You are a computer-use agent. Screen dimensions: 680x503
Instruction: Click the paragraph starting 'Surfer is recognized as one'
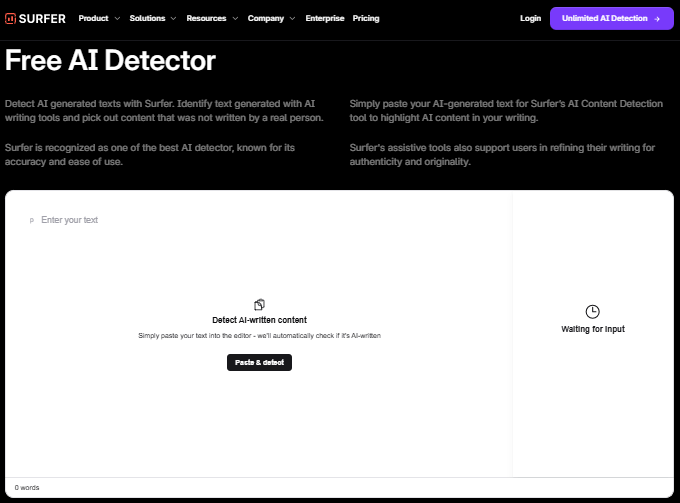pos(150,154)
